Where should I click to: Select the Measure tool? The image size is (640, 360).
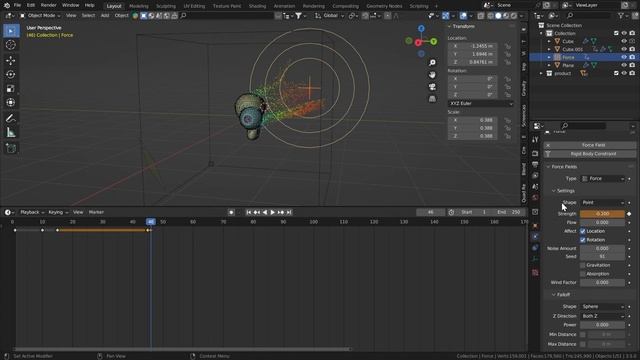11,132
